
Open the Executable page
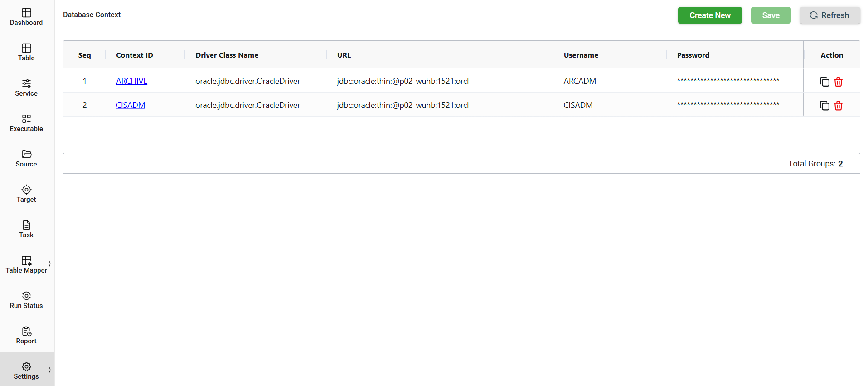click(26, 123)
